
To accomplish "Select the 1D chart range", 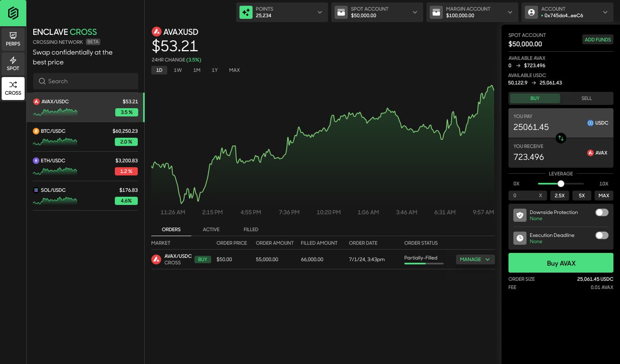I will [x=159, y=70].
